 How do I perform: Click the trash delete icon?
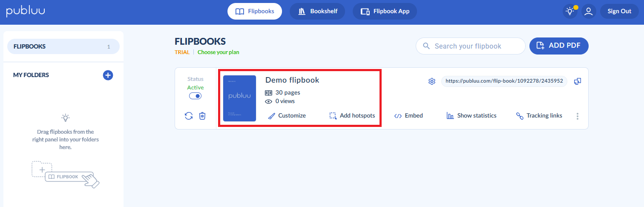(x=202, y=116)
